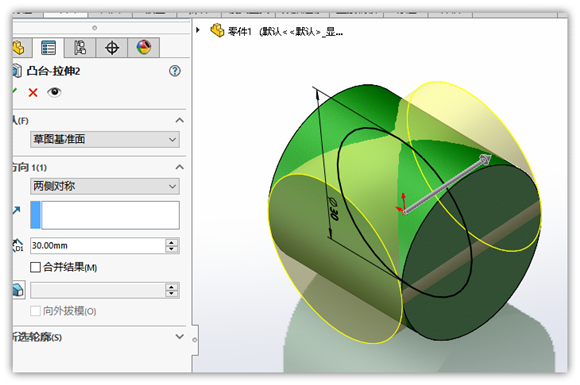Toggle detailed preview eye icon
The height and width of the screenshot is (385, 580).
pos(54,92)
